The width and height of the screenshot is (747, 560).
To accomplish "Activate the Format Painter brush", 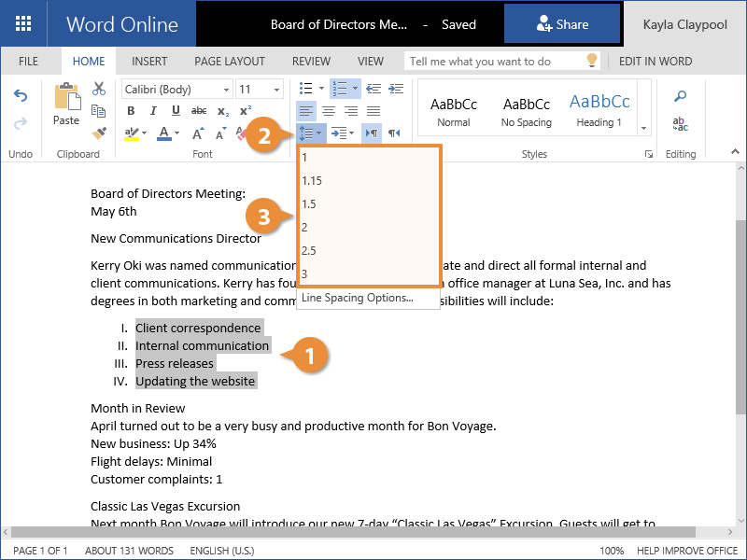I will (x=99, y=133).
